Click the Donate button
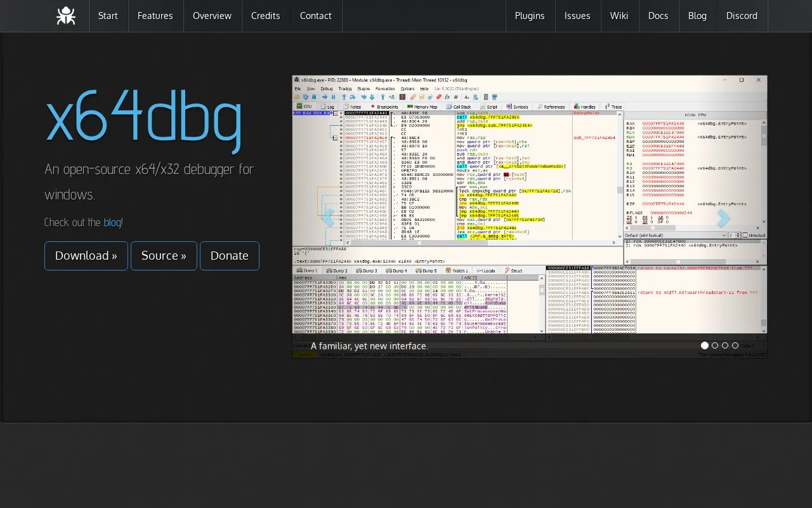 point(230,256)
